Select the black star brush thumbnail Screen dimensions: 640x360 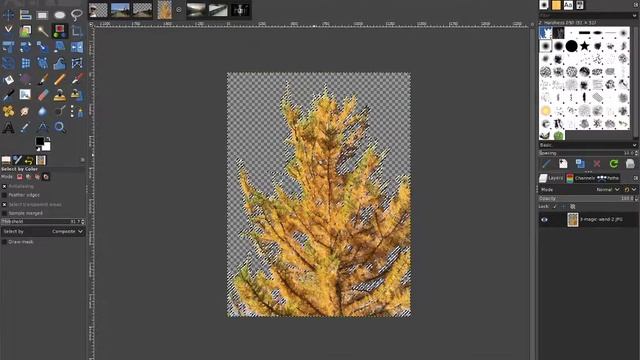[x=584, y=46]
